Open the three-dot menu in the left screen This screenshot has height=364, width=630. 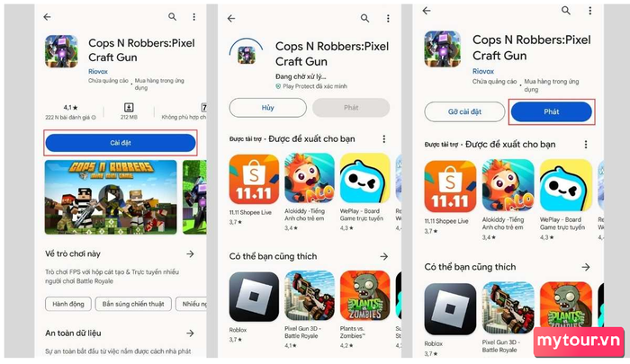pos(194,17)
